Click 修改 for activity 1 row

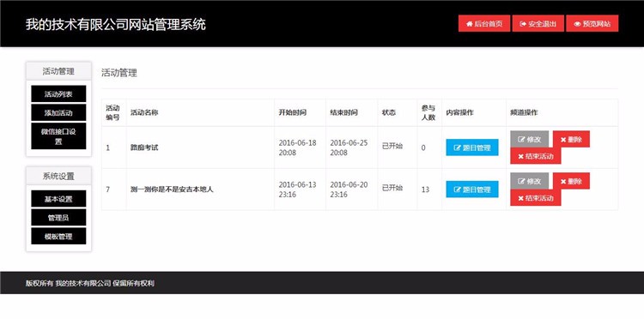tap(529, 139)
